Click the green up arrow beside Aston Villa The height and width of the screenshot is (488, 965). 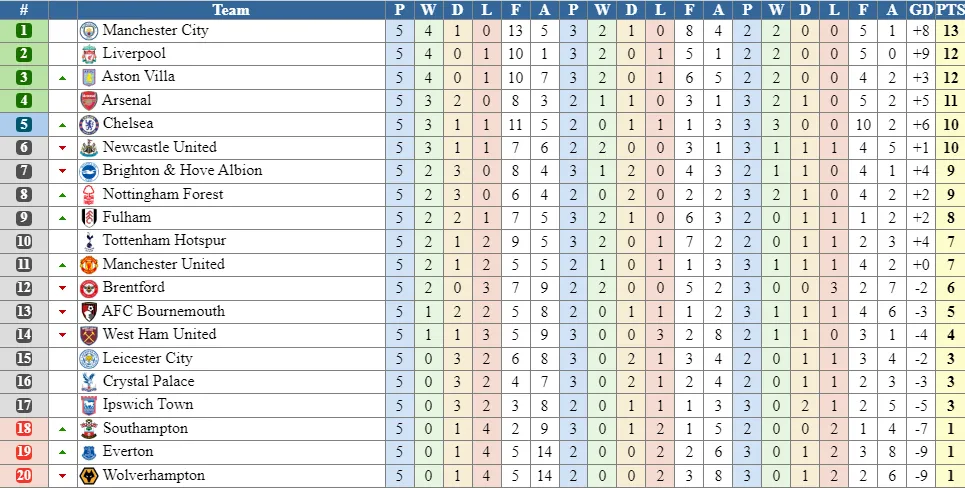click(x=63, y=77)
